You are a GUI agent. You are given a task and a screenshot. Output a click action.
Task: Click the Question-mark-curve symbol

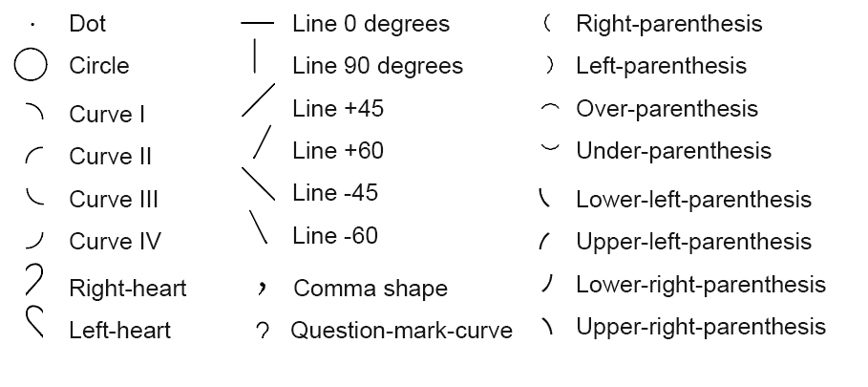(263, 331)
